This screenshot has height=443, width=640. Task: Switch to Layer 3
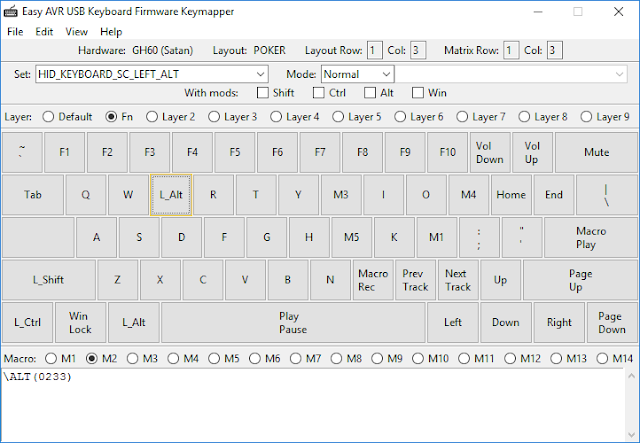click(214, 117)
